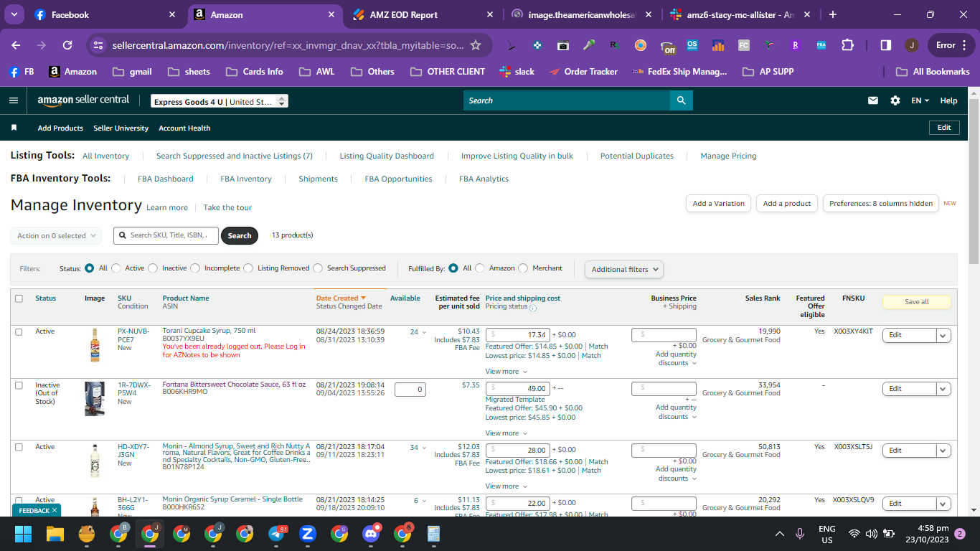The image size is (980, 551).
Task: Open the slack bookmark in the bookmarks bar
Action: pyautogui.click(x=517, y=72)
